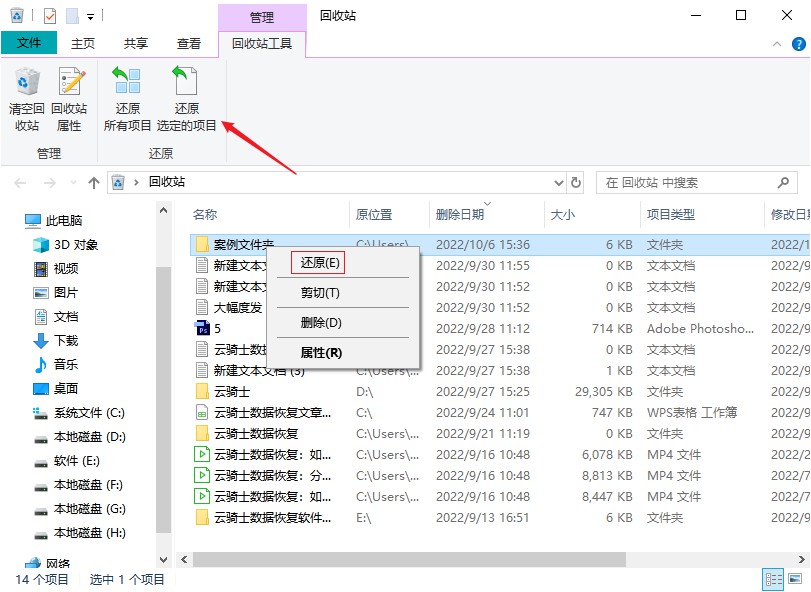
Task: Click the refresh icon beside the address bar
Action: click(x=575, y=182)
